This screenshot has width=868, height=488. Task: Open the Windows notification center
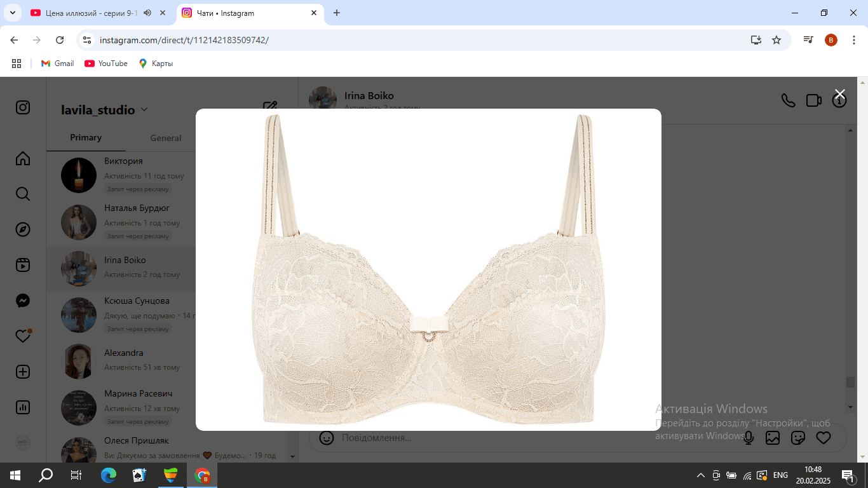pyautogui.click(x=848, y=475)
